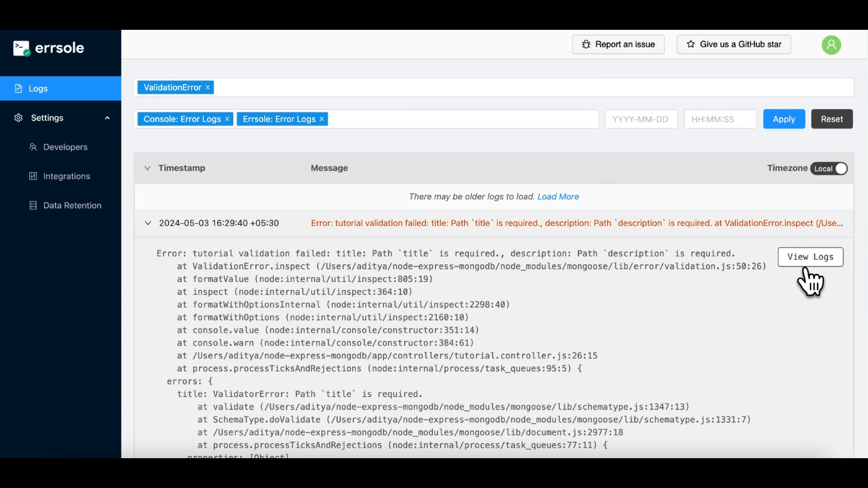This screenshot has height=488, width=868.
Task: Toggle the Local timezone switch
Action: (x=829, y=168)
